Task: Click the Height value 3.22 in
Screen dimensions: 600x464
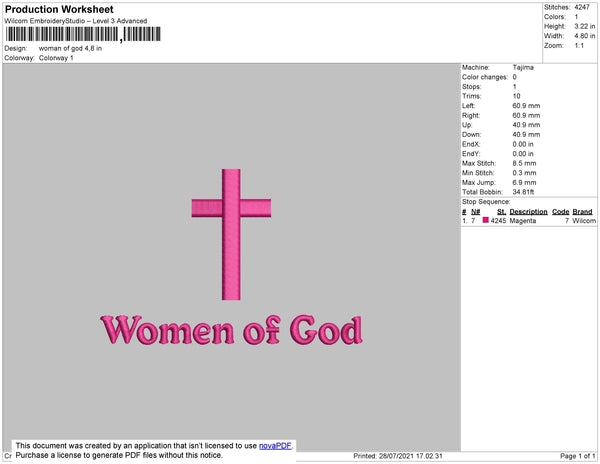Action: pyautogui.click(x=584, y=26)
